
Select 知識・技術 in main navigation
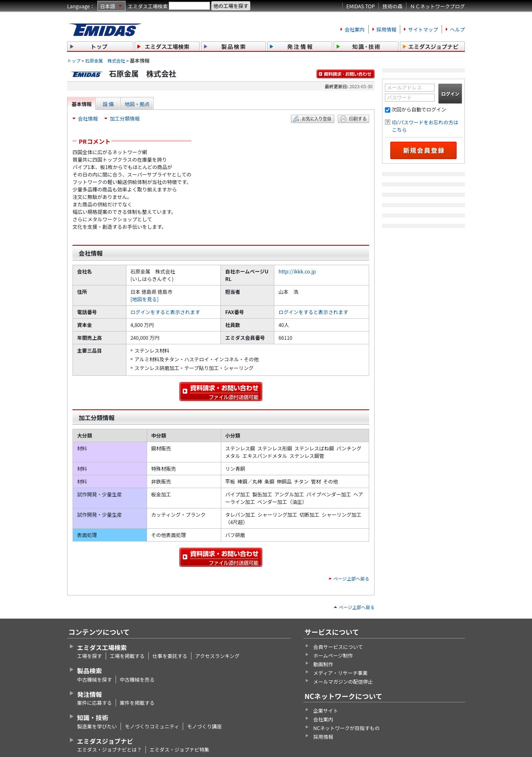pos(366,46)
